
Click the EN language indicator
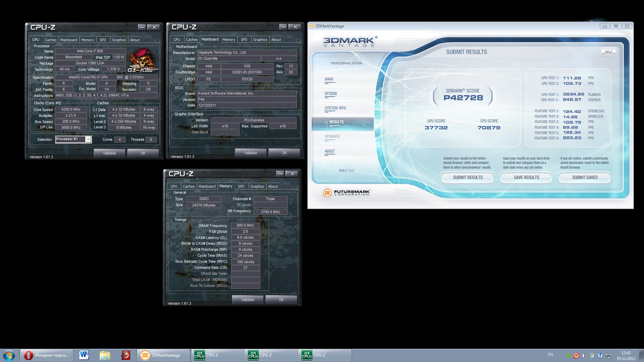(x=550, y=355)
